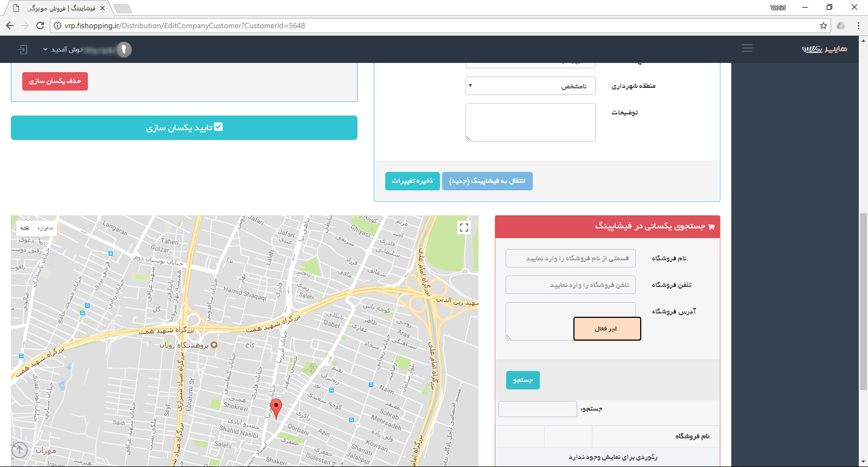This screenshot has width=868, height=467.
Task: Click the Hyper logo in the header
Action: [824, 49]
